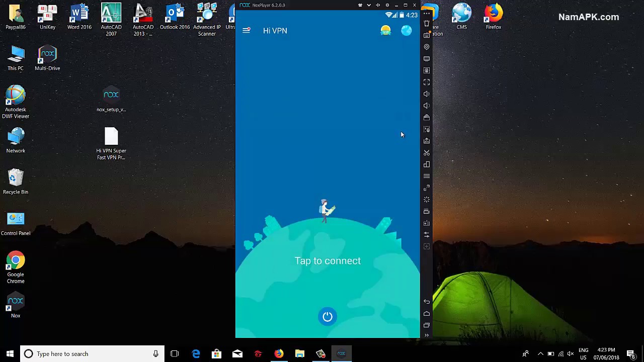
Task: Select the CMS desktop shortcut
Action: [x=462, y=17]
